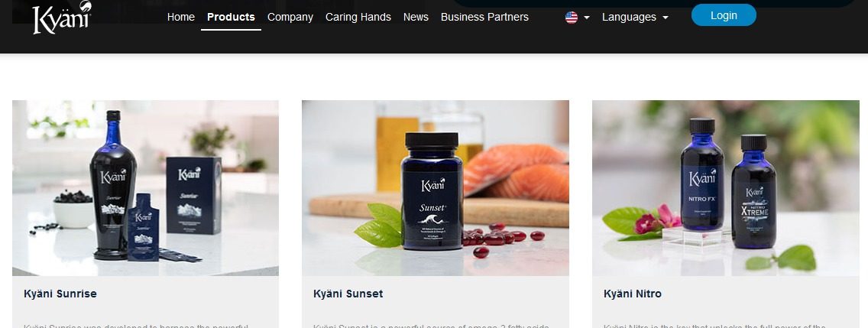The height and width of the screenshot is (328, 868).
Task: Click the Kyäni Sunrise title link
Action: (x=60, y=294)
